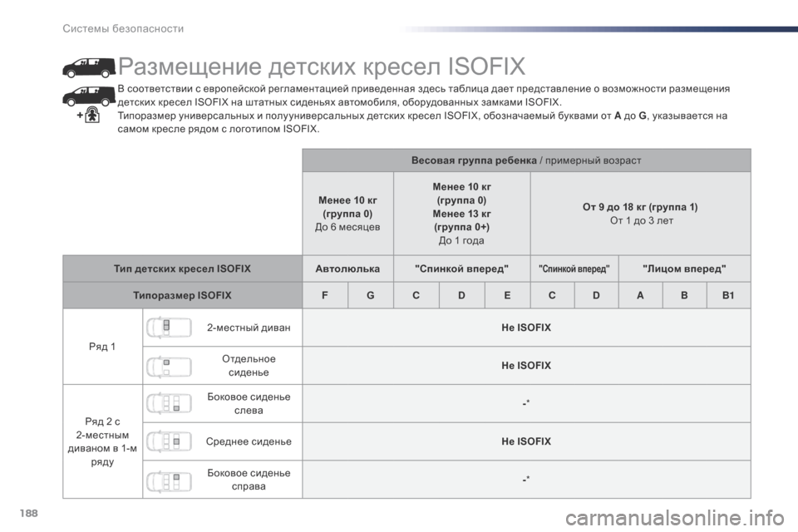Click size class G cell
Viewport: 798px width, 532px height.
tap(371, 295)
